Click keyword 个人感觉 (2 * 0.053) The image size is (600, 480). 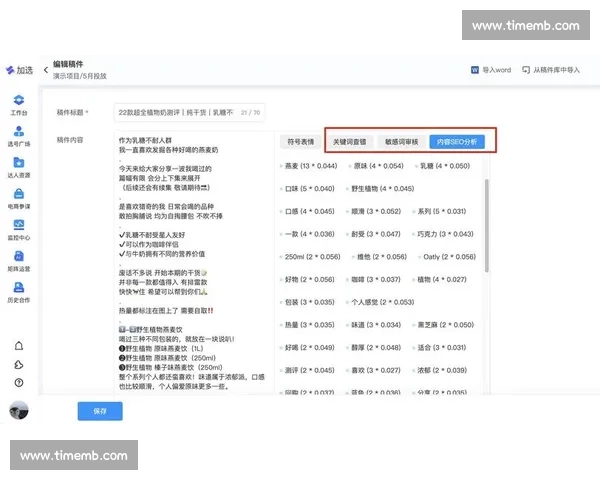pos(383,302)
